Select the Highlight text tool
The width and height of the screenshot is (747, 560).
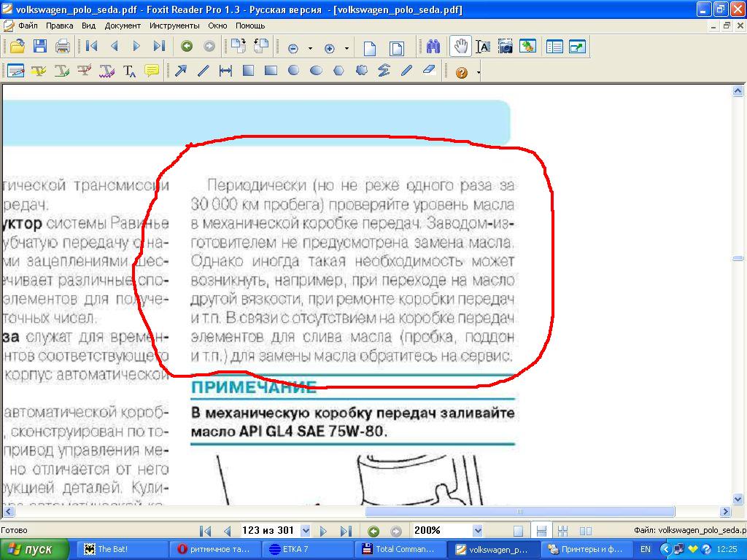pos(39,71)
